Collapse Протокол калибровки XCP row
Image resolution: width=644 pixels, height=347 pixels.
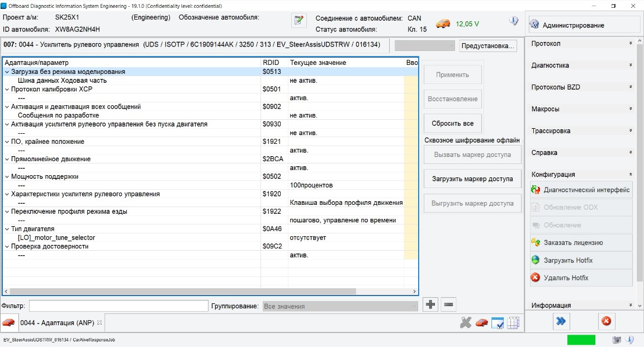pos(7,89)
